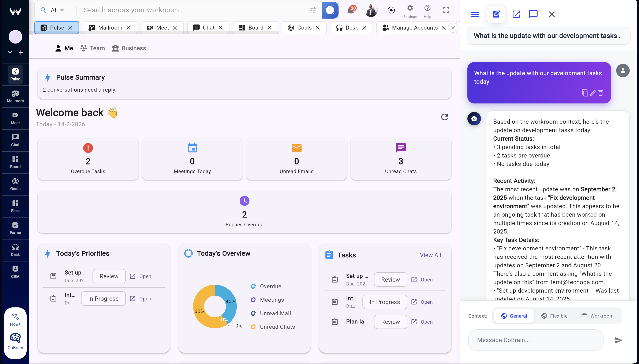Viewport: 639px width, 364px height.
Task: Click the Message CoBrain input field
Action: tap(535, 340)
